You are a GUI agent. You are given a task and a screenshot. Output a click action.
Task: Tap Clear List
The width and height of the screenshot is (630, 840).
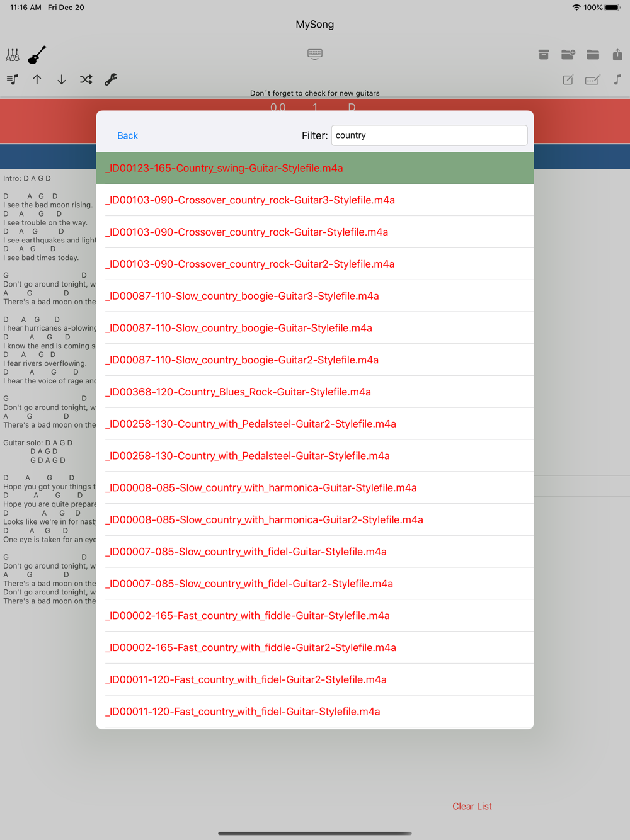click(x=472, y=806)
